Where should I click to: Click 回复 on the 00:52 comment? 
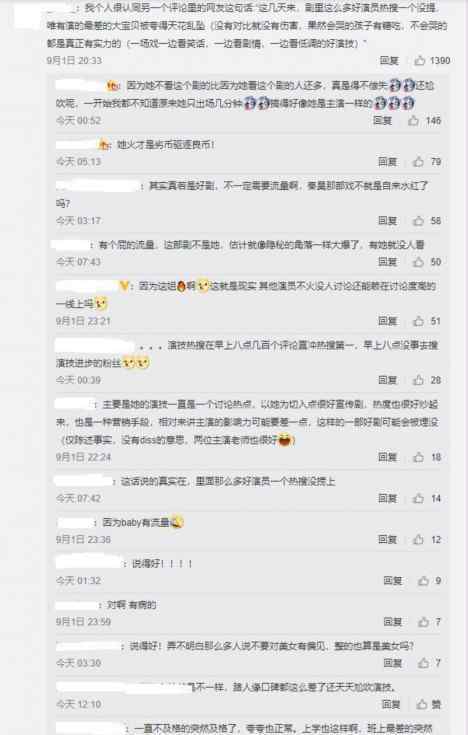(x=383, y=120)
